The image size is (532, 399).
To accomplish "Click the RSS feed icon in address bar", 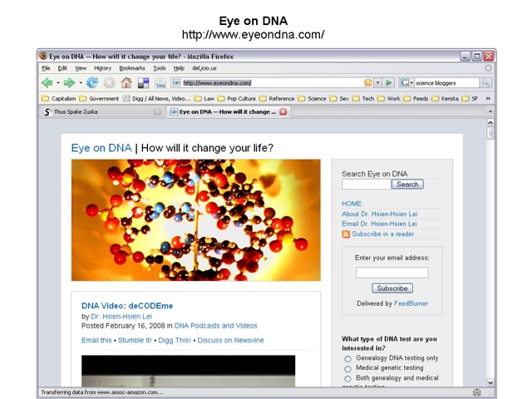I will coord(368,83).
